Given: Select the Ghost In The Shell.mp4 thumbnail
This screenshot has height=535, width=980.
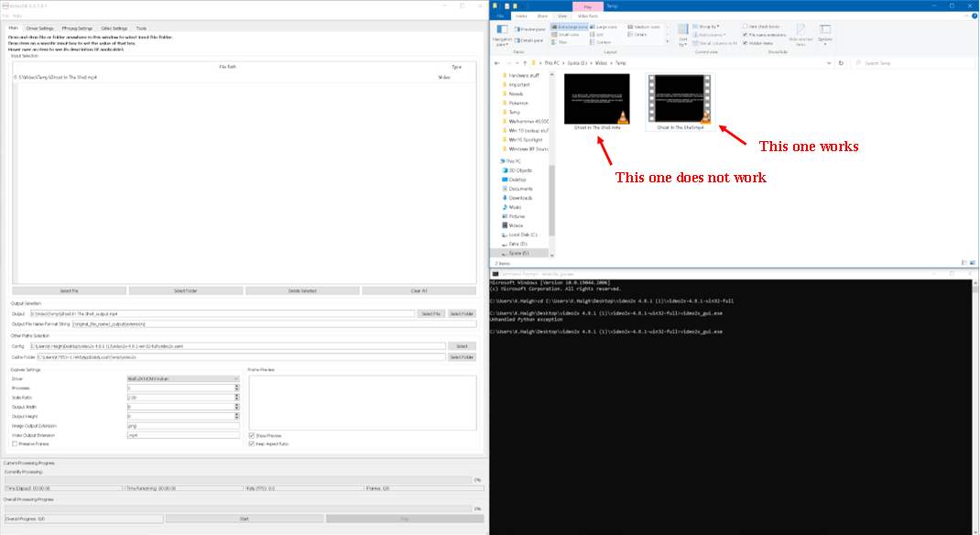Looking at the screenshot, I should pos(678,96).
